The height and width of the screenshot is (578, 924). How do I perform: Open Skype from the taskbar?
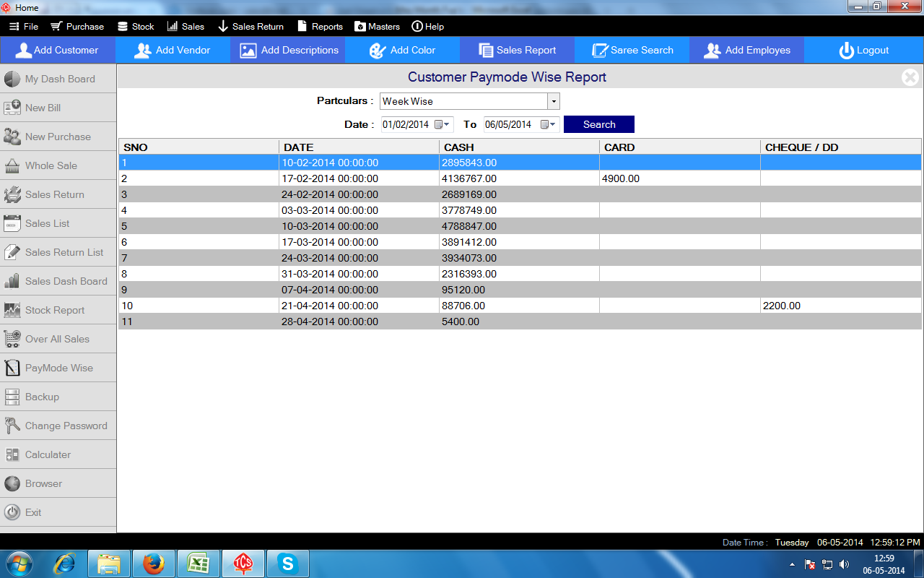[x=288, y=563]
